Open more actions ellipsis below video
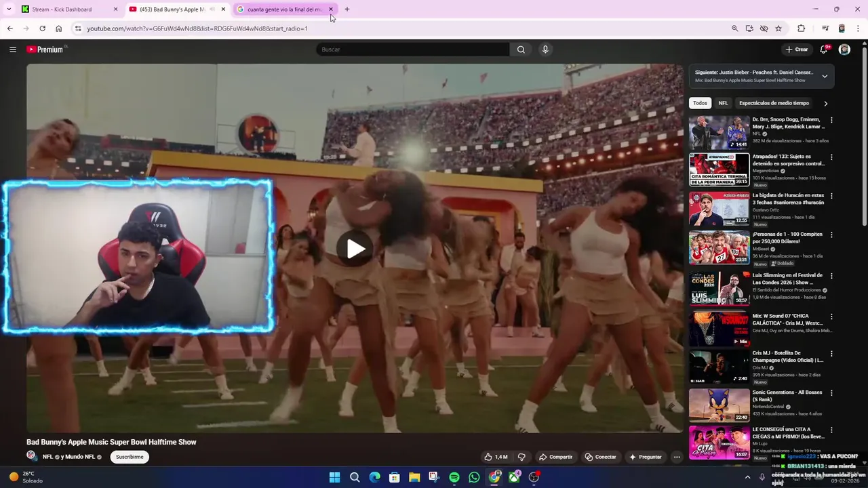This screenshot has width=868, height=488. 677,457
